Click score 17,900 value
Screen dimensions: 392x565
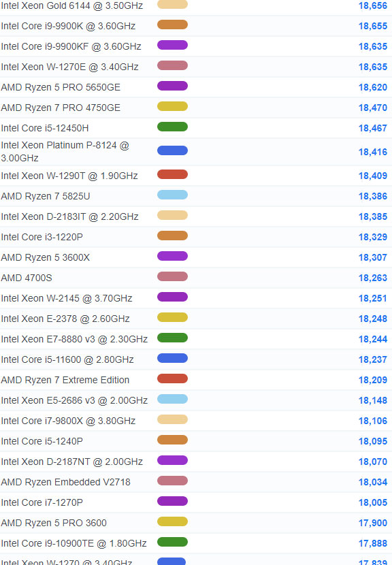tap(373, 523)
